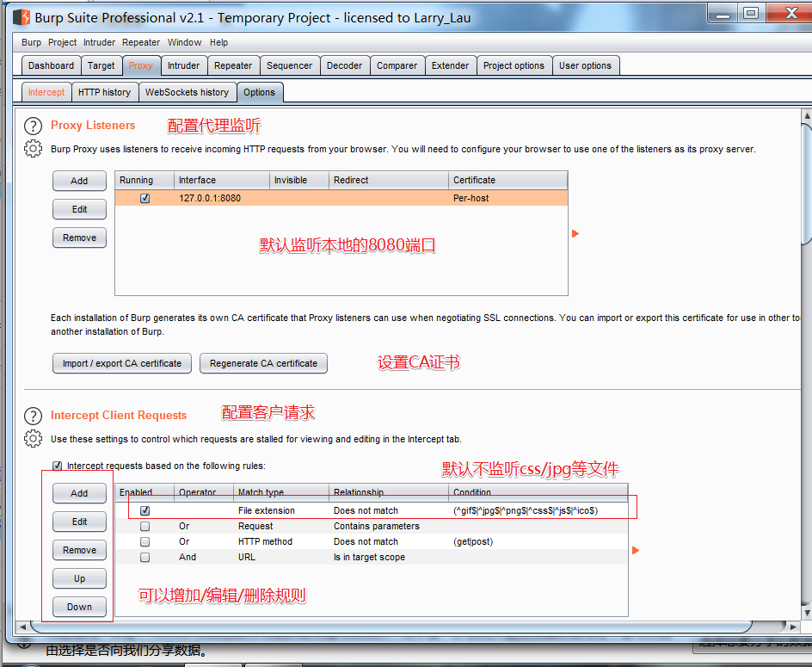Switch to the Comparer tab

tap(397, 65)
